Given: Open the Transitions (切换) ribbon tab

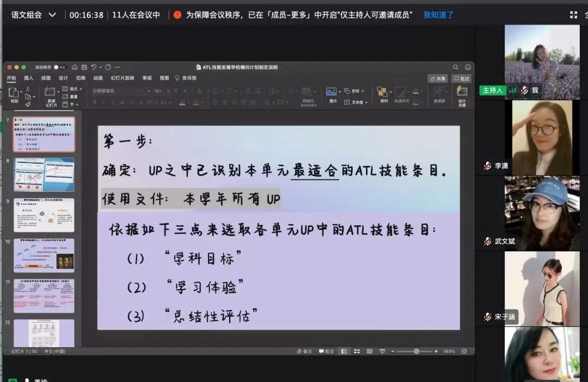Looking at the screenshot, I should pyautogui.click(x=81, y=78).
